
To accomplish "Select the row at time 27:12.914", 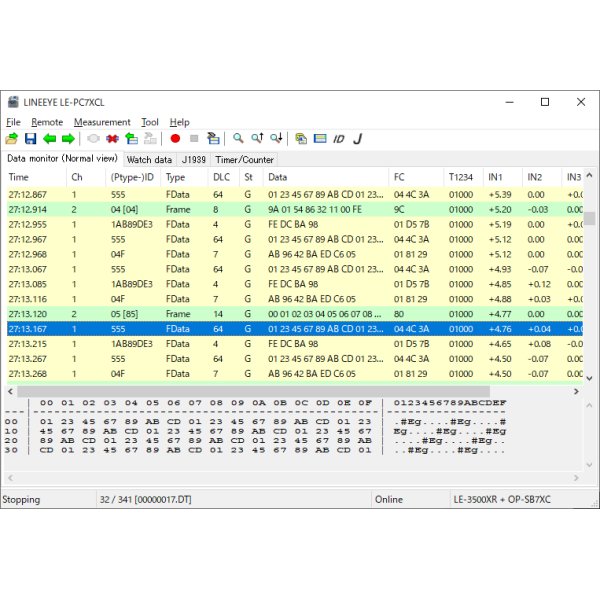I will pyautogui.click(x=295, y=209).
